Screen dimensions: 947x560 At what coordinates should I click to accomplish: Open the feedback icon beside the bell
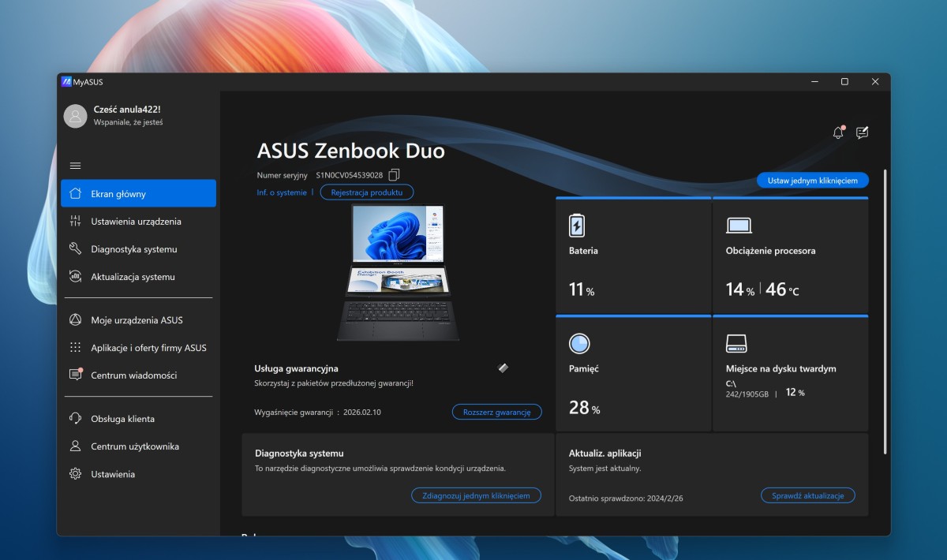pos(862,133)
